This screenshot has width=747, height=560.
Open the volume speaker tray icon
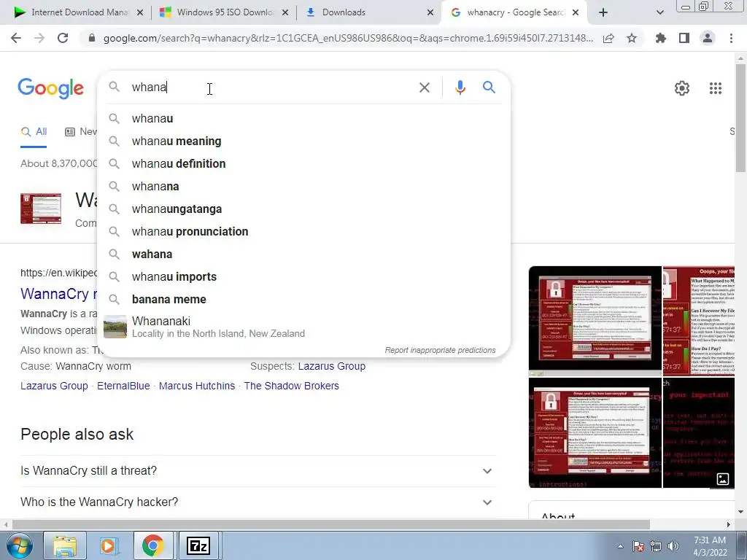pyautogui.click(x=673, y=547)
